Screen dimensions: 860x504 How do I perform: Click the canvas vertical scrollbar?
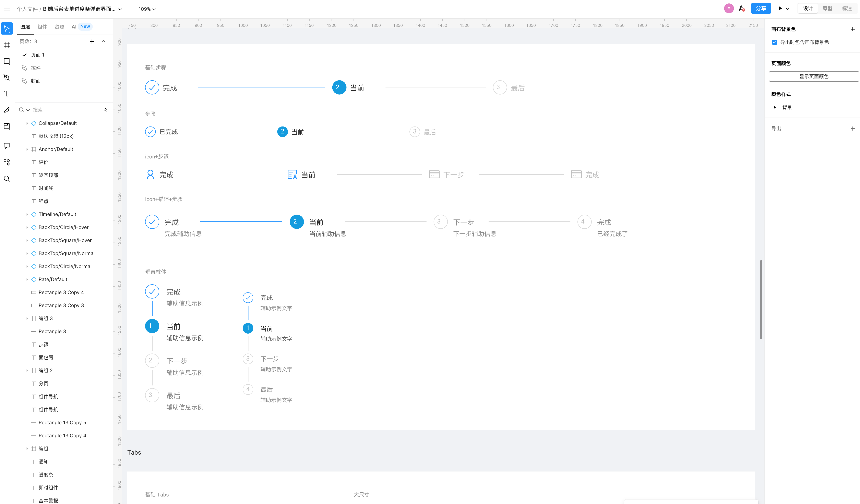(761, 300)
